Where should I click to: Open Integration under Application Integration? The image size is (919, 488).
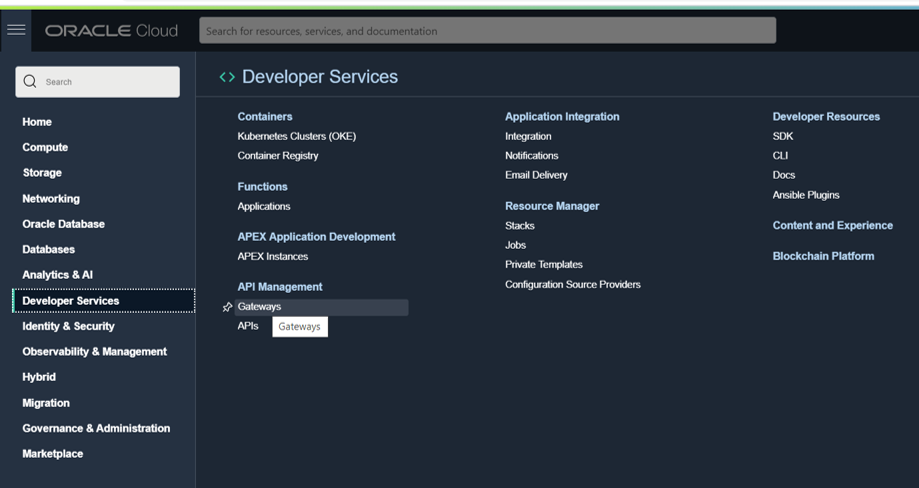[528, 136]
